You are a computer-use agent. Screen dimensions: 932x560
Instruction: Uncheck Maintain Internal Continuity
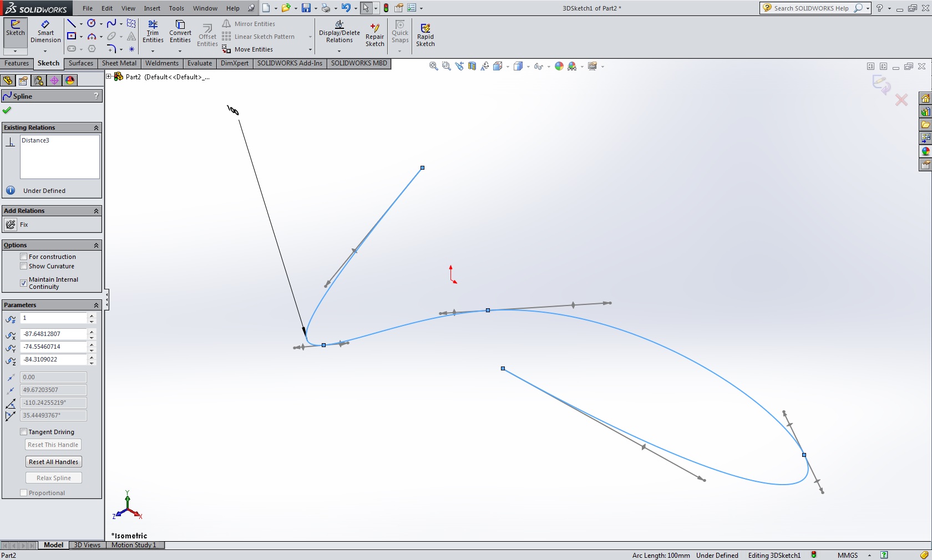coord(24,283)
